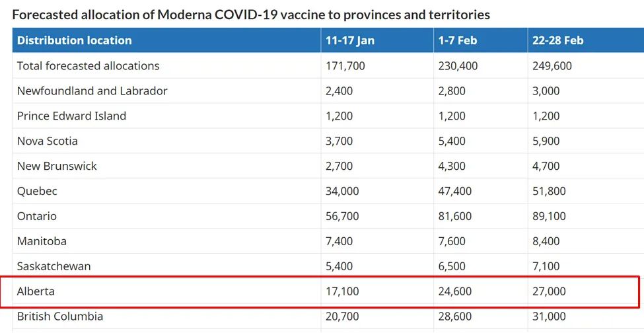Select New Brunswick's 22-28 Feb value 4,700
The image size is (644, 335).
pyautogui.click(x=546, y=166)
